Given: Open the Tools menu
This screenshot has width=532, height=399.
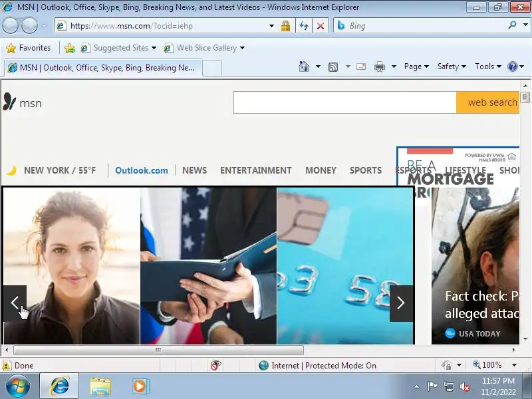Looking at the screenshot, I should (488, 66).
